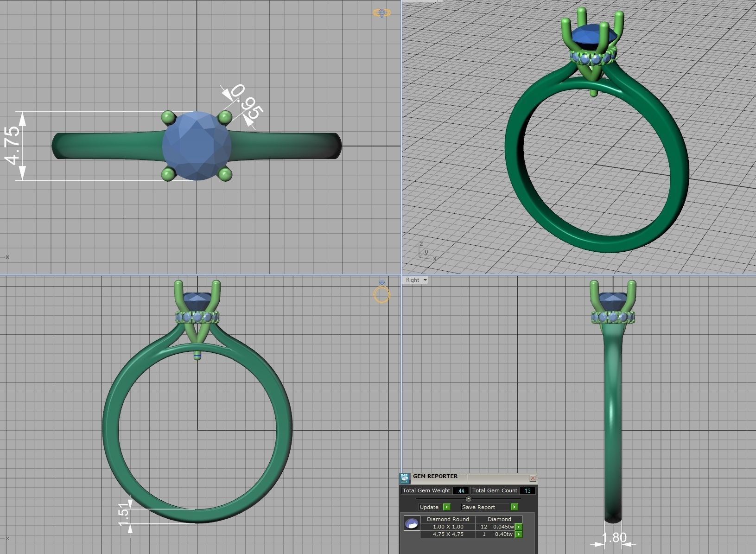This screenshot has height=554, width=756.
Task: Click the quantity 12 cell
Action: tap(484, 527)
